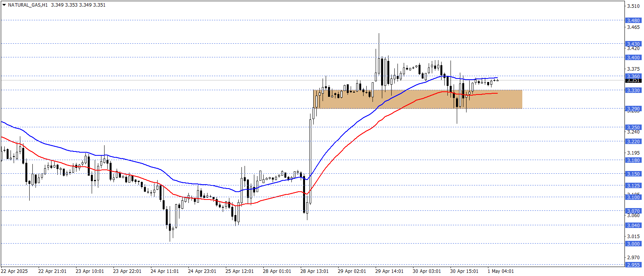Click the 3.125 level price label
The height and width of the screenshot is (276, 644).
click(x=633, y=185)
